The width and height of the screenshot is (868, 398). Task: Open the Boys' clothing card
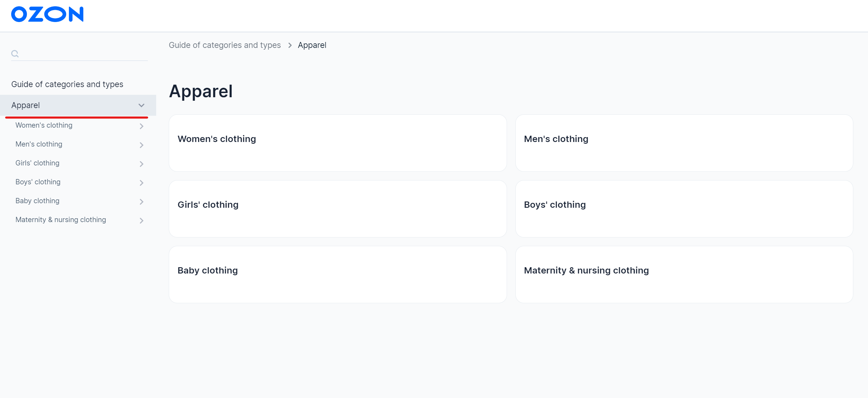684,208
